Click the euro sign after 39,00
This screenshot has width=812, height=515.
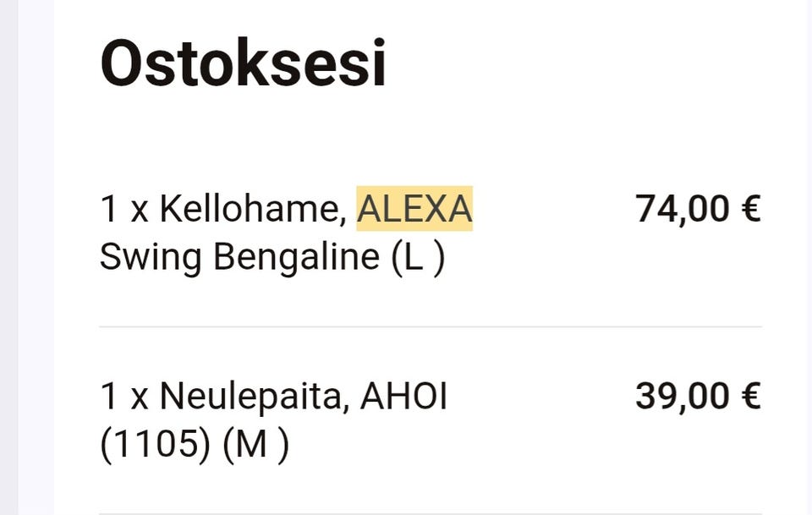750,396
